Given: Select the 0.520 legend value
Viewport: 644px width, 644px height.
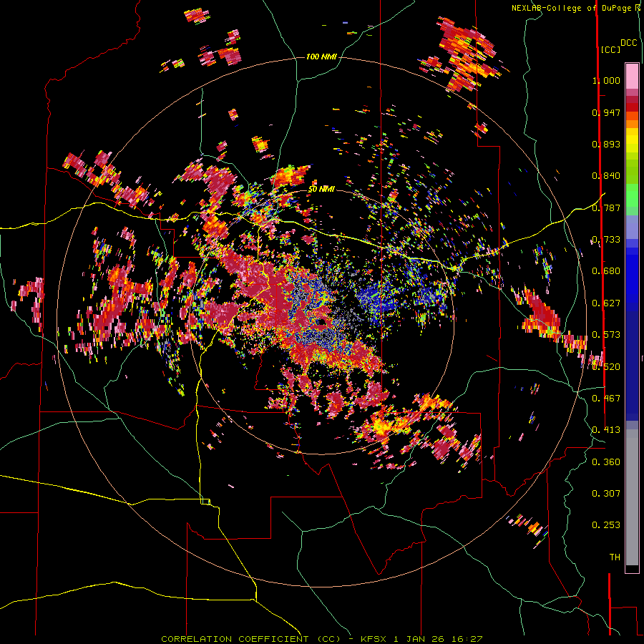Looking at the screenshot, I should (606, 367).
